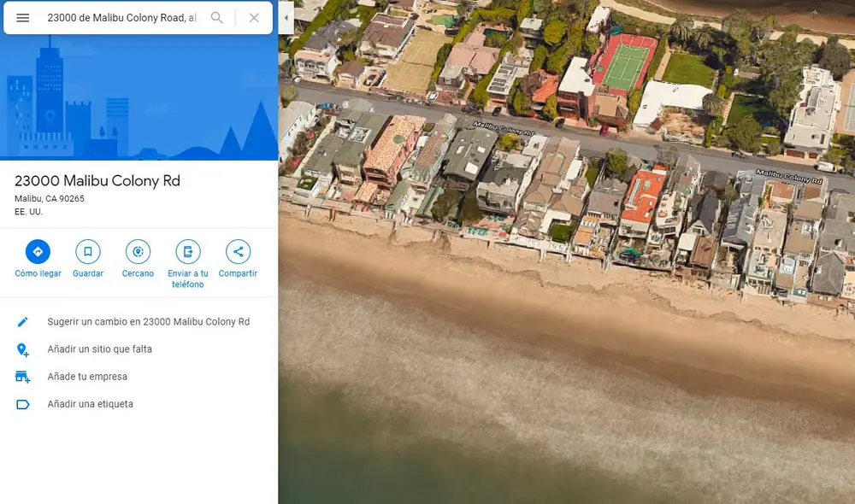
Task: Click the label icon beside Añadir una etiqueta
Action: (23, 403)
